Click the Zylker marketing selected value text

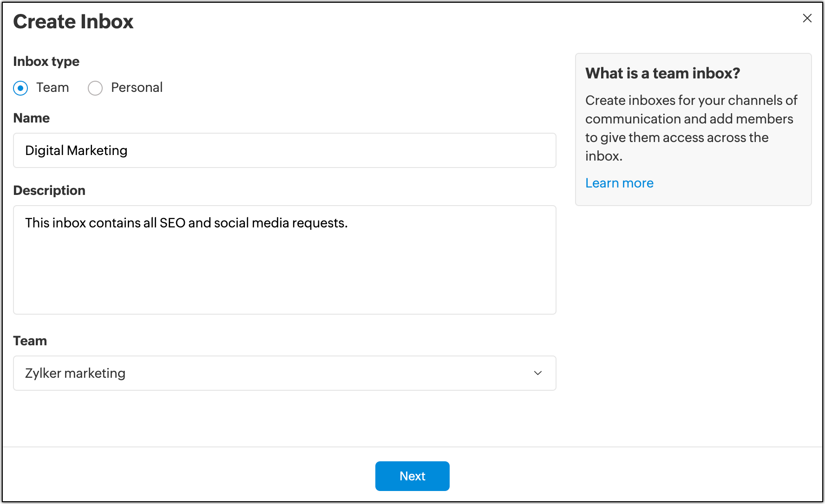75,373
